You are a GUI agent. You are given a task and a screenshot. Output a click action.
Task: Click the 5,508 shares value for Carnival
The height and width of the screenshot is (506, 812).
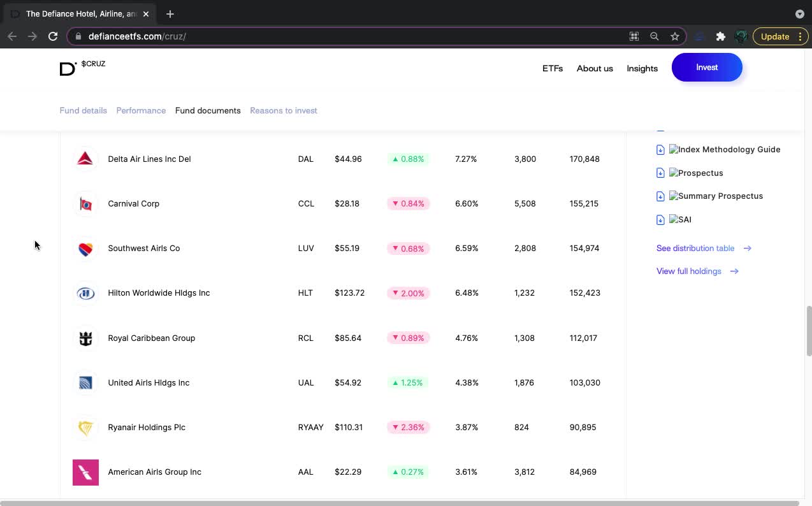click(525, 204)
